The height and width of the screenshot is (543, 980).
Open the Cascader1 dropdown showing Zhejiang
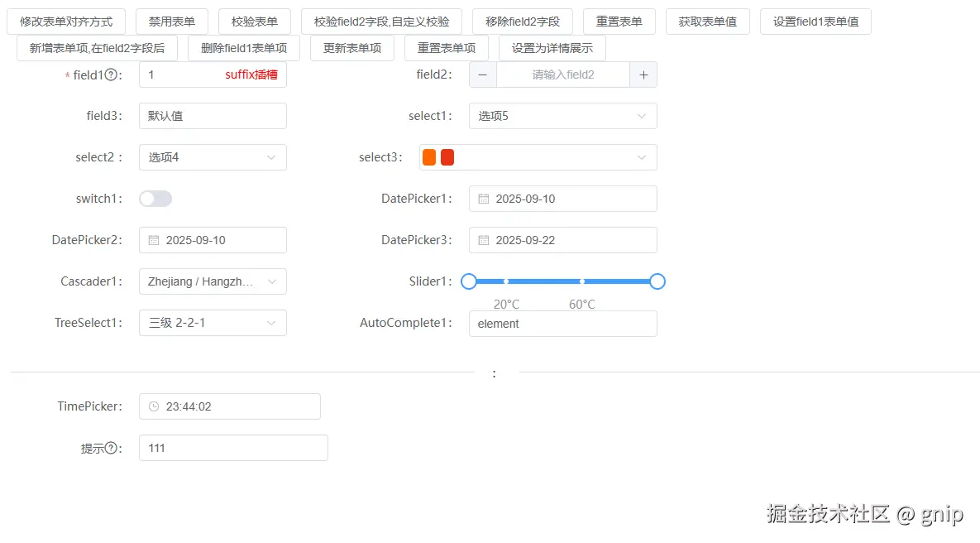(x=213, y=281)
